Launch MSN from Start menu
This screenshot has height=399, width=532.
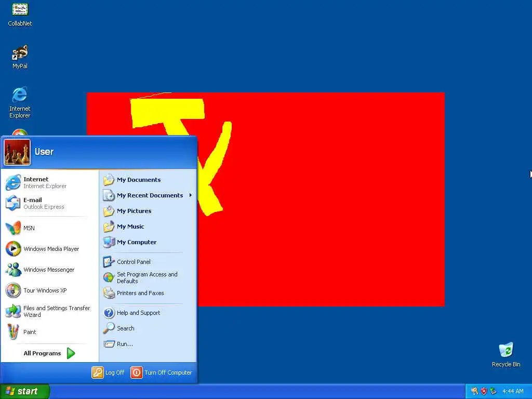49,228
